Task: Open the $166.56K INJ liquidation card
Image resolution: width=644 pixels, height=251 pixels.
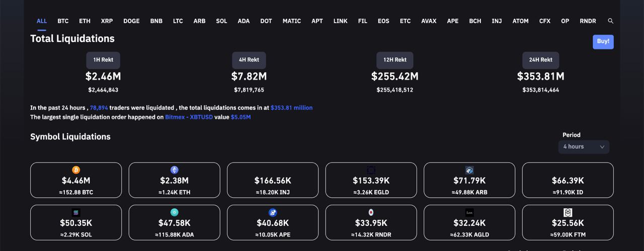Action: point(273,180)
